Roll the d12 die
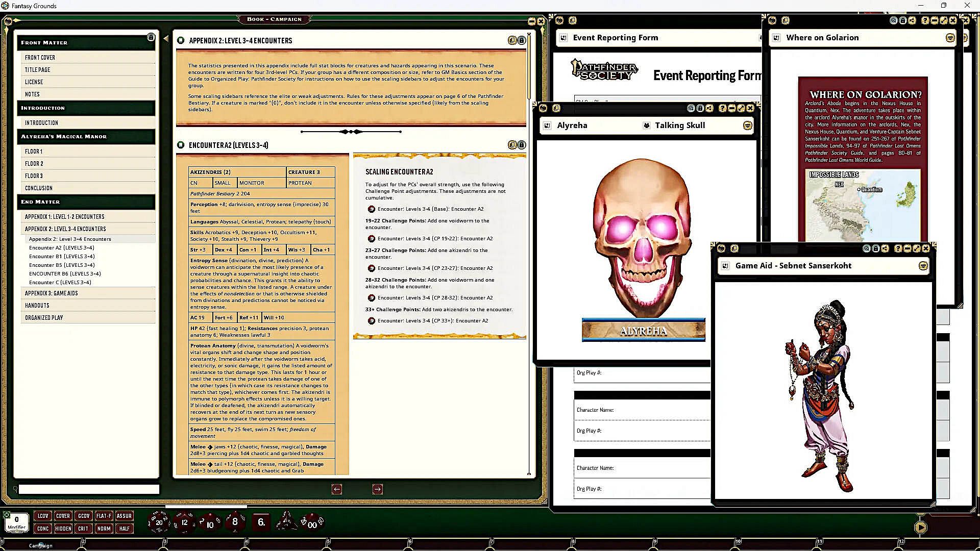Screen dimensions: 980x551 184,522
